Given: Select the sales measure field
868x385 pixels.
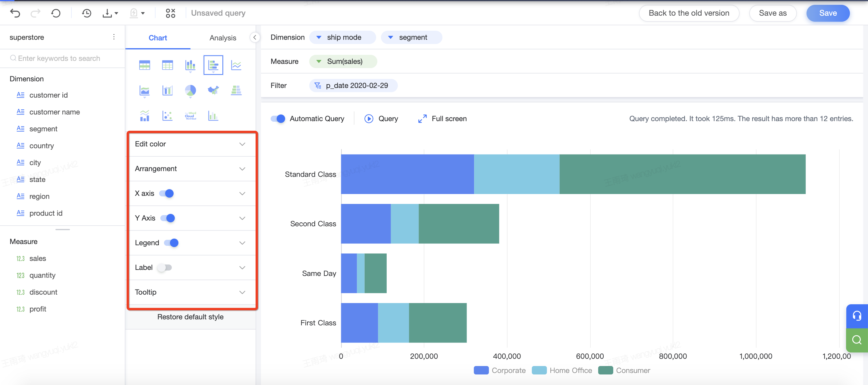Looking at the screenshot, I should 37,259.
